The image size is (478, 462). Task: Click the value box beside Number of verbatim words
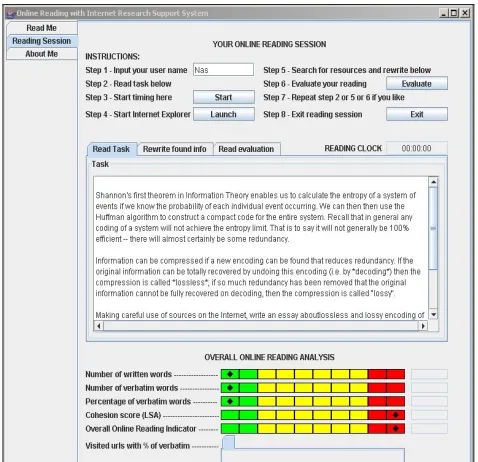(x=429, y=388)
